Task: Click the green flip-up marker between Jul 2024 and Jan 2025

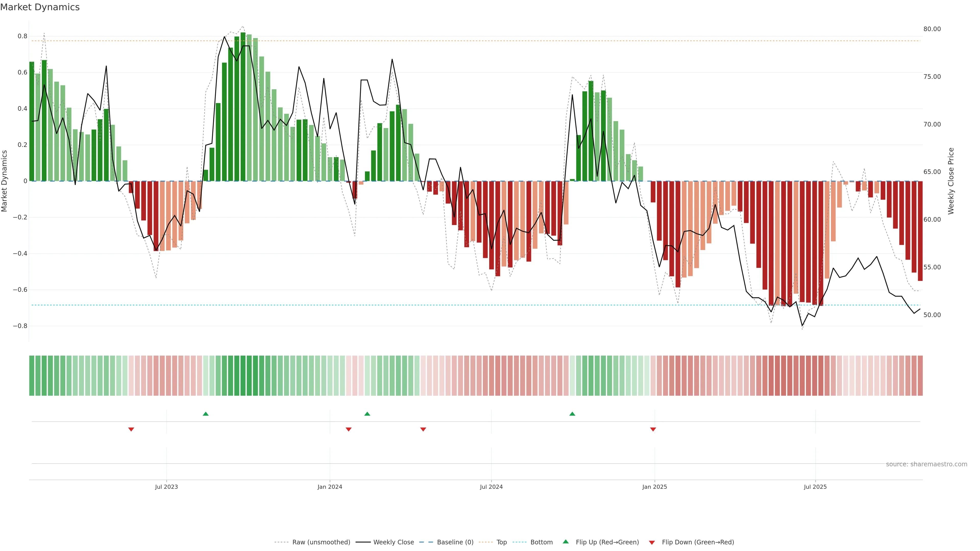Action: 572,414
